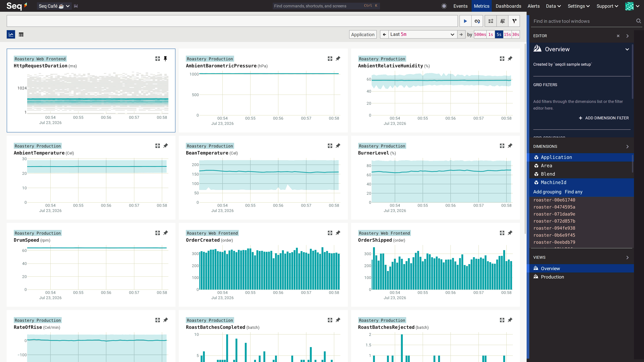Click the Blend dimension cube icon
The height and width of the screenshot is (362, 644).
coord(536,174)
